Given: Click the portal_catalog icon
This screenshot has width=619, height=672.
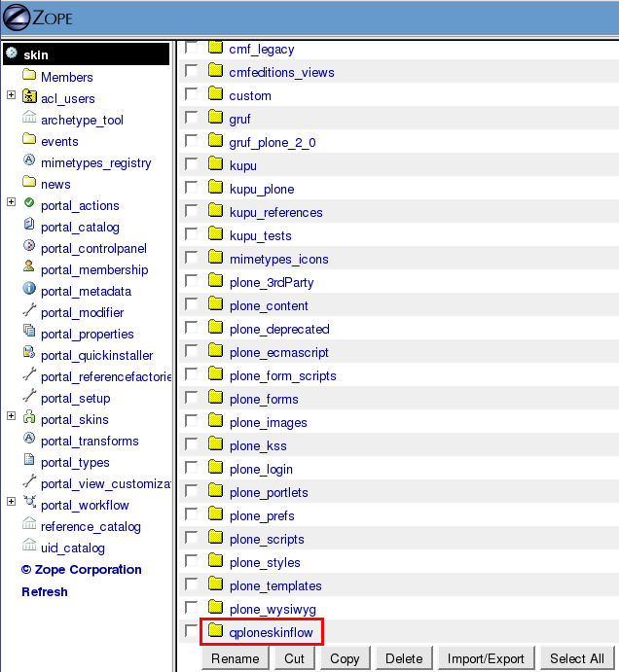Looking at the screenshot, I should [29, 224].
